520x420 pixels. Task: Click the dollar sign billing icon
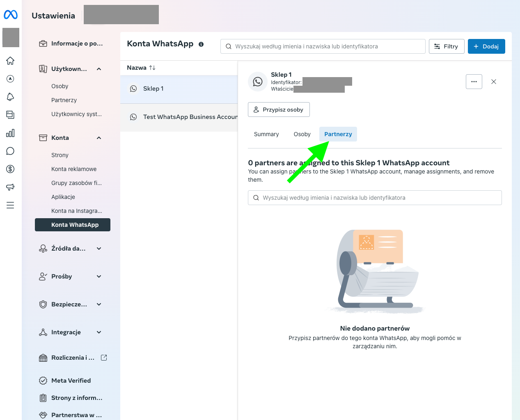click(x=10, y=169)
